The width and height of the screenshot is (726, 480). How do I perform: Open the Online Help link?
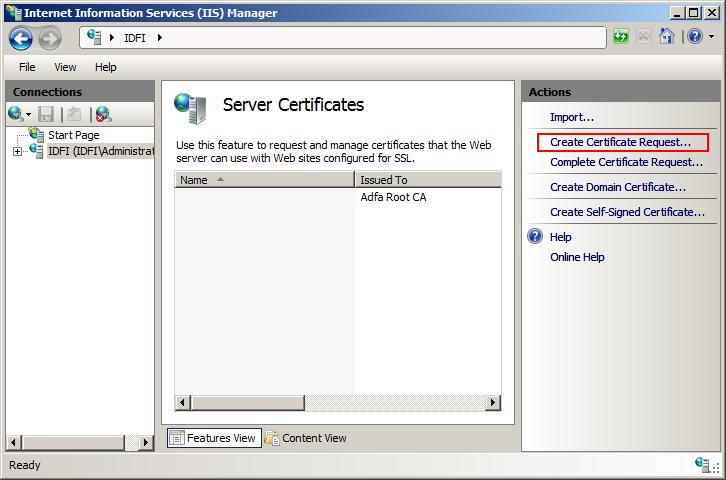tap(577, 257)
